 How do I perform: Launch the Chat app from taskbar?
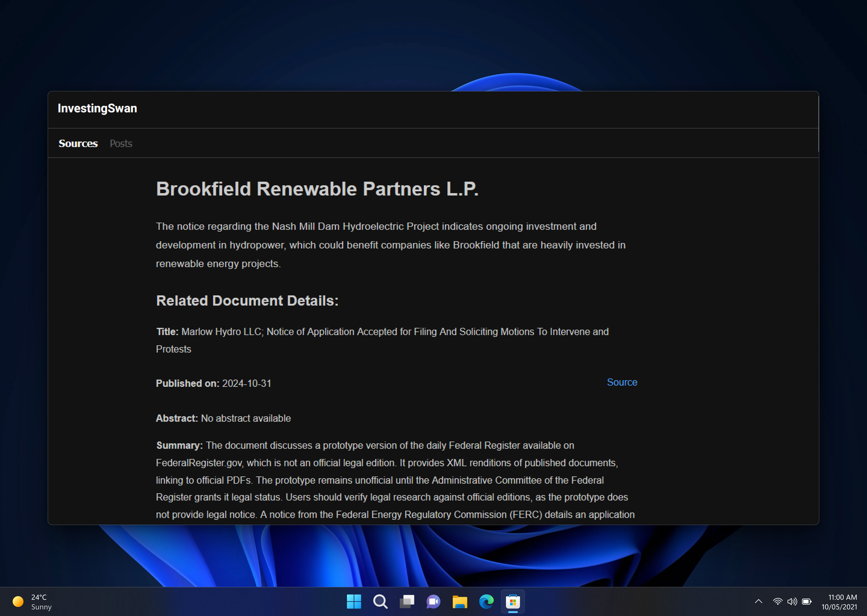(433, 601)
